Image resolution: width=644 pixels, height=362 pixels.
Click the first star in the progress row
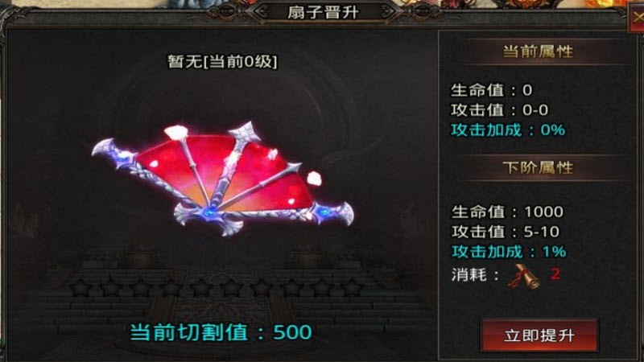tap(81, 287)
